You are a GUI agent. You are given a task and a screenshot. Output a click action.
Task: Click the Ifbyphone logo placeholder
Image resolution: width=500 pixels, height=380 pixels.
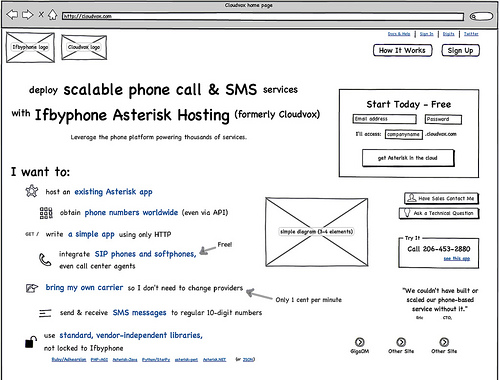30,47
